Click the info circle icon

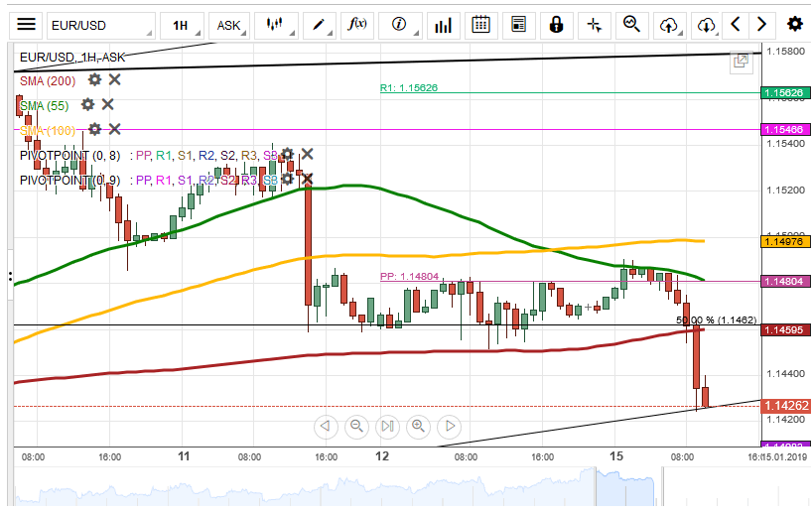pyautogui.click(x=399, y=25)
